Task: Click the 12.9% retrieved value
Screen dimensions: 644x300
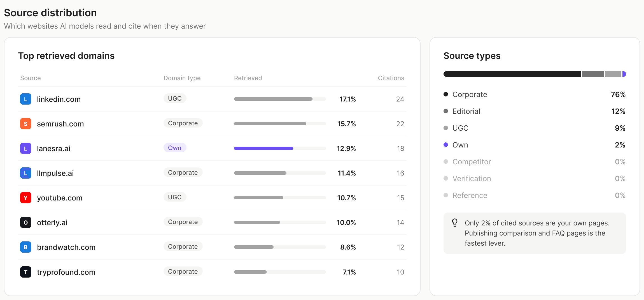Action: point(346,148)
